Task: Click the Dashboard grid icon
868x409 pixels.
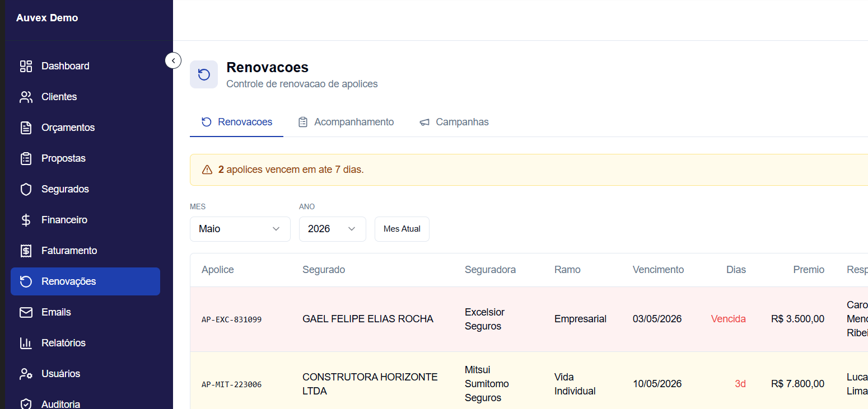Action: 26,66
